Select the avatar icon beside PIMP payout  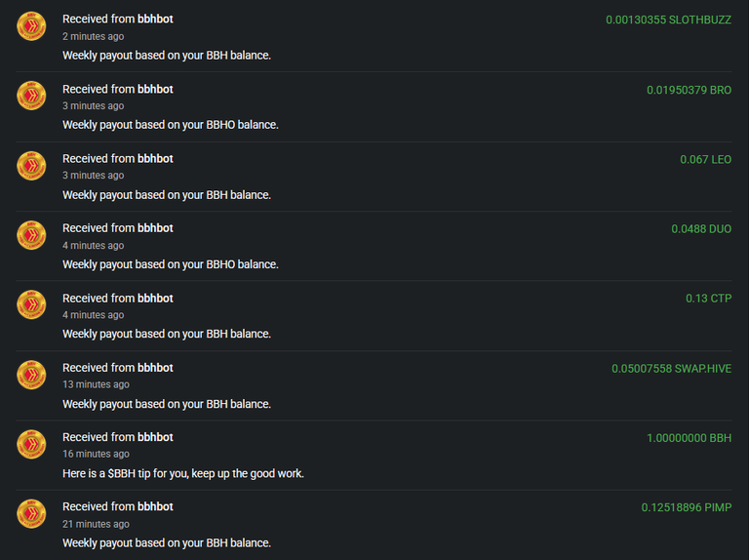click(31, 513)
